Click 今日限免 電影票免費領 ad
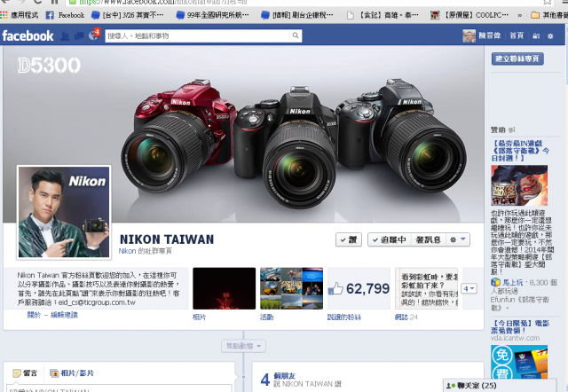The height and width of the screenshot is (392, 568). pos(520,326)
